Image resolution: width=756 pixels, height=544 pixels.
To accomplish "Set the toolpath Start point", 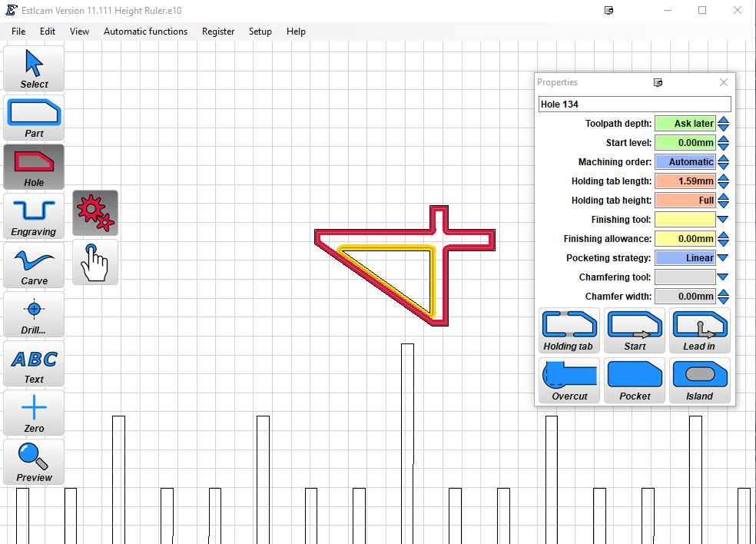I will coord(635,331).
